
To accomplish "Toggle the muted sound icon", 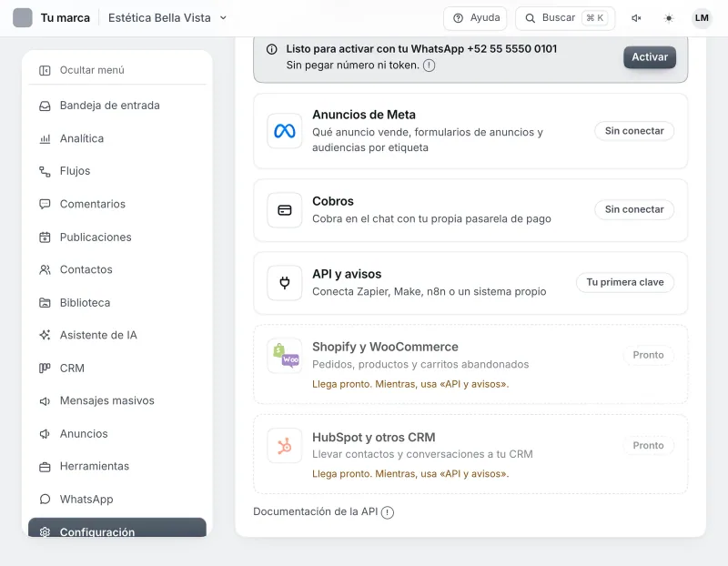I will [636, 18].
